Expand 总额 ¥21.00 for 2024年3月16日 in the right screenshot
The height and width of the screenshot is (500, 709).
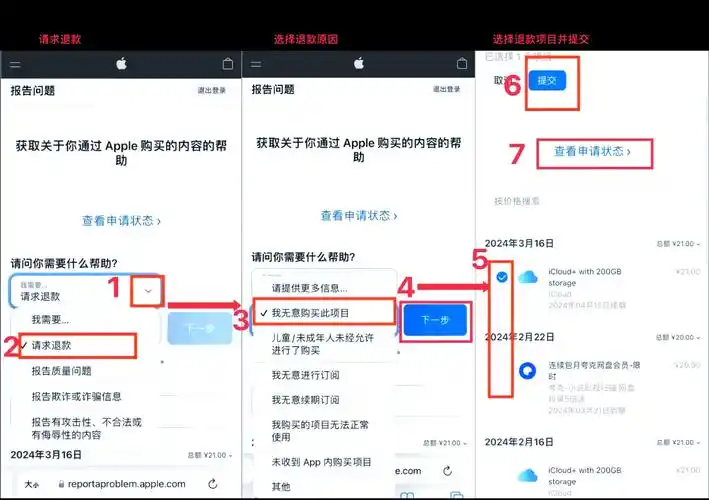[678, 244]
